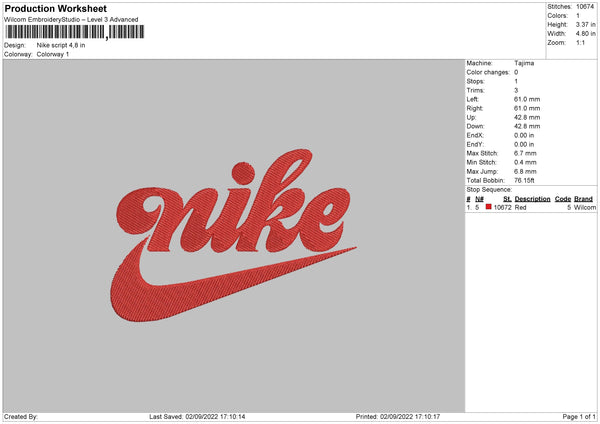Click the design name 'Nike script 4,8 in'

(x=61, y=45)
